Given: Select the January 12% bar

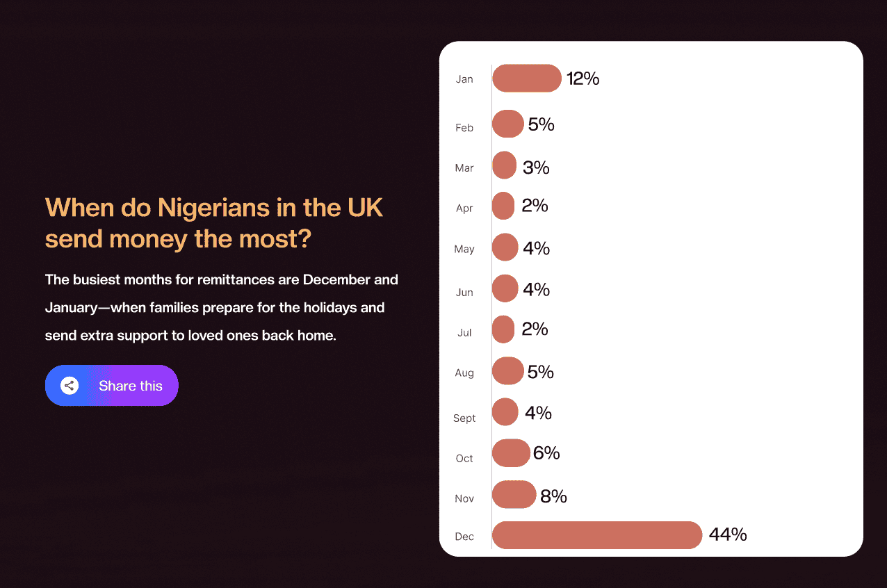Looking at the screenshot, I should [x=526, y=78].
